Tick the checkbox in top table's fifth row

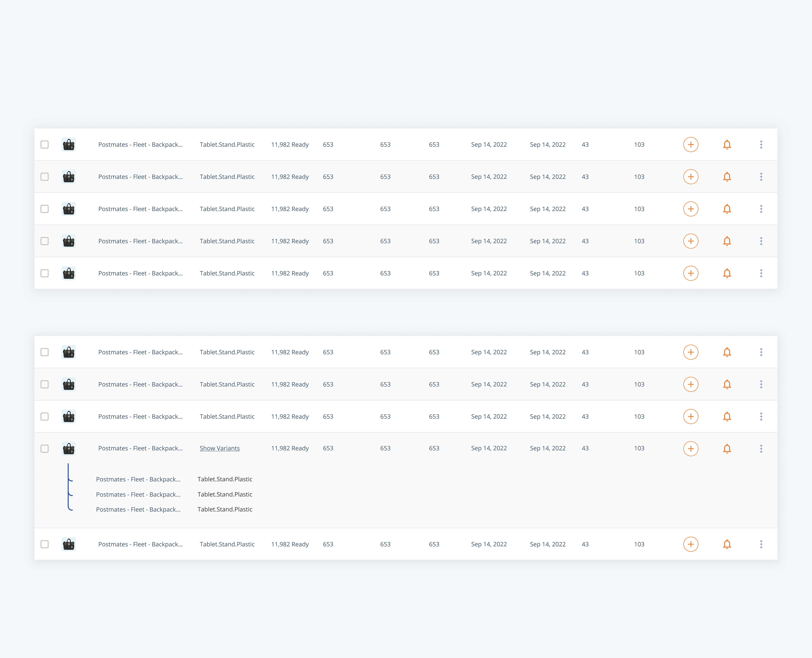click(45, 273)
